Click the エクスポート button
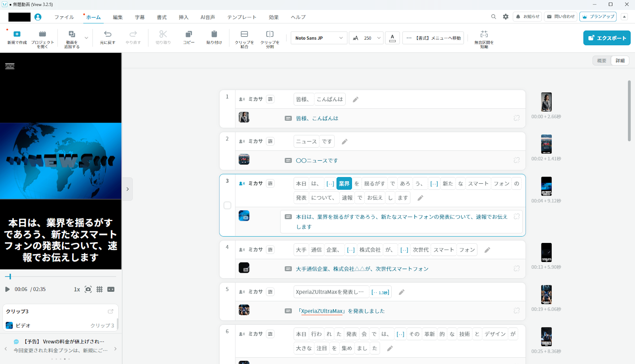635x364 pixels. (x=607, y=38)
